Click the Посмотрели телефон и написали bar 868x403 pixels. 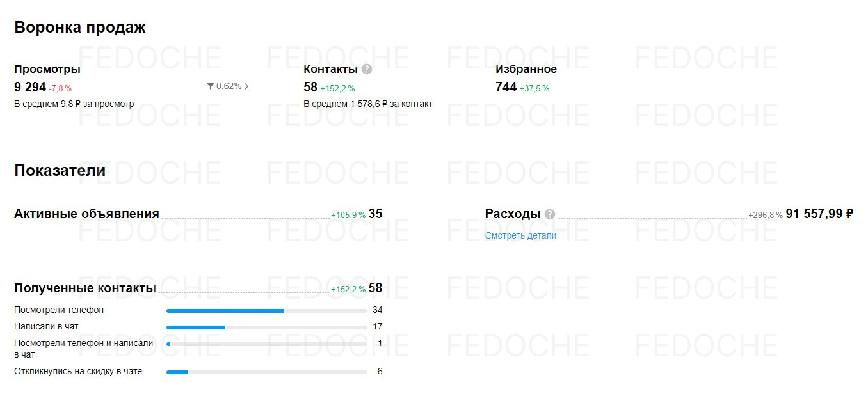[x=266, y=344]
